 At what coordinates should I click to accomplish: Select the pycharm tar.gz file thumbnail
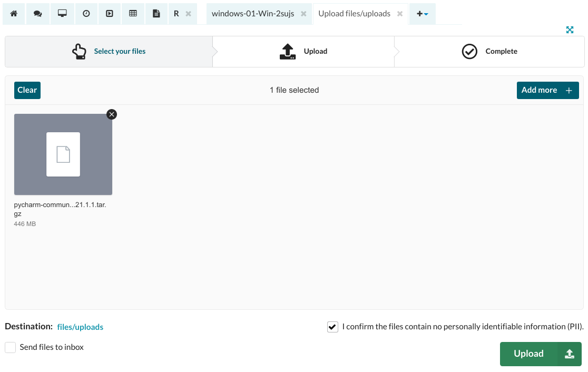click(63, 154)
